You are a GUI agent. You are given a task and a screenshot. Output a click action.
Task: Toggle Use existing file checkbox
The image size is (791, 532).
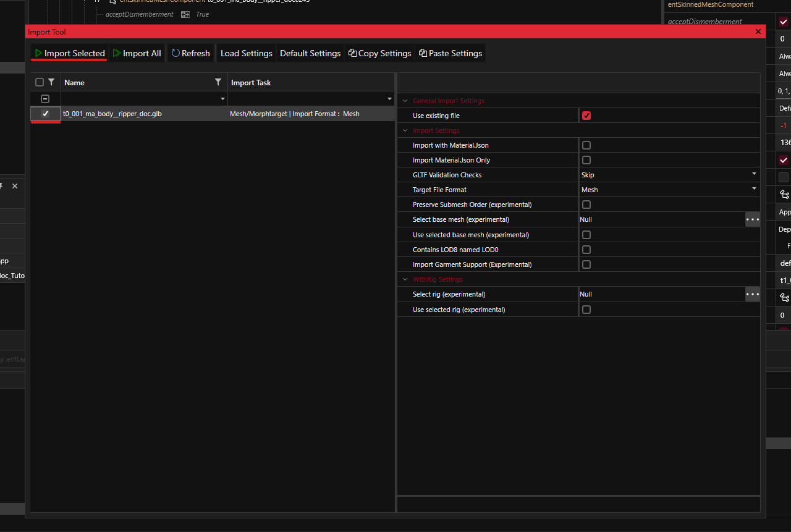click(586, 116)
